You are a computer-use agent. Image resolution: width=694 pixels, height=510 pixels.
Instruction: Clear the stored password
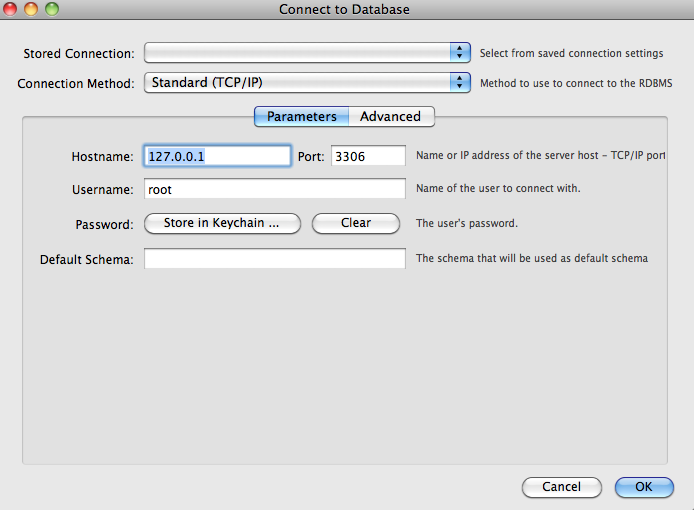356,223
